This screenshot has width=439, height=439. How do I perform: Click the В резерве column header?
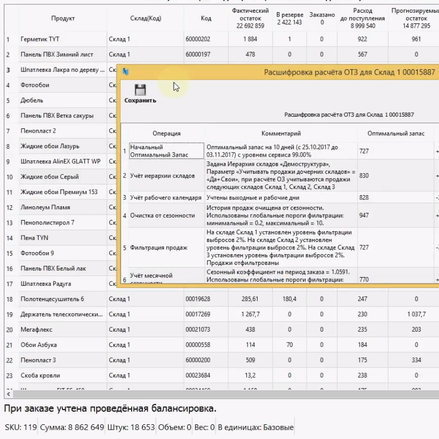click(x=289, y=18)
